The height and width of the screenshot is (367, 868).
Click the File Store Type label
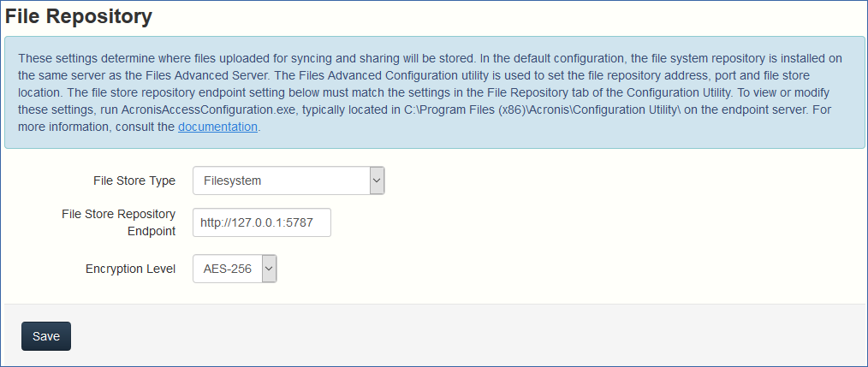click(134, 181)
